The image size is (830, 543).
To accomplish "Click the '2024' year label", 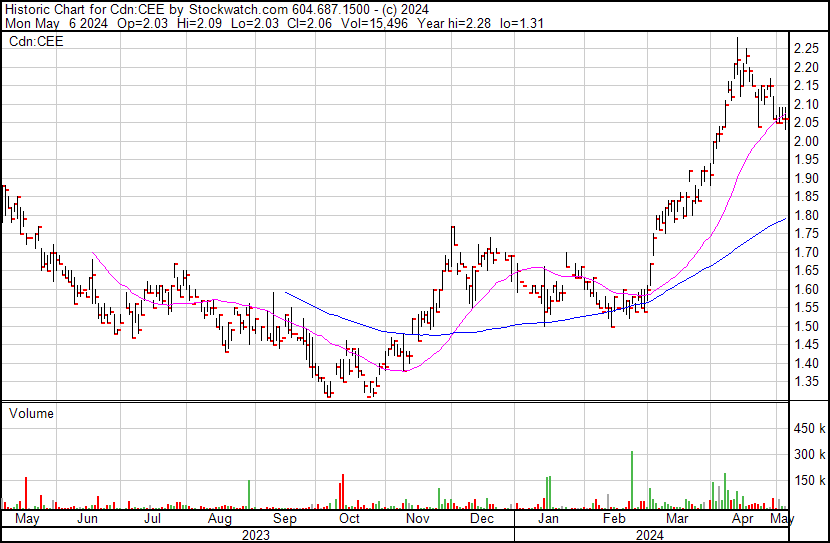I will (x=649, y=535).
